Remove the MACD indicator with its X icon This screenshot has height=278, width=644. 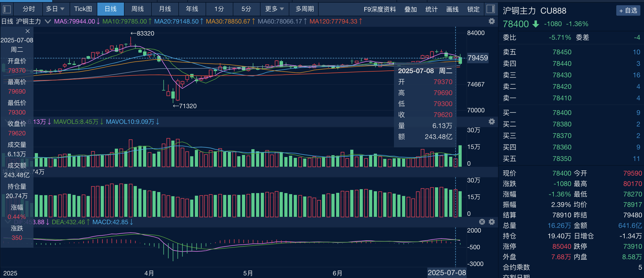pos(482,222)
